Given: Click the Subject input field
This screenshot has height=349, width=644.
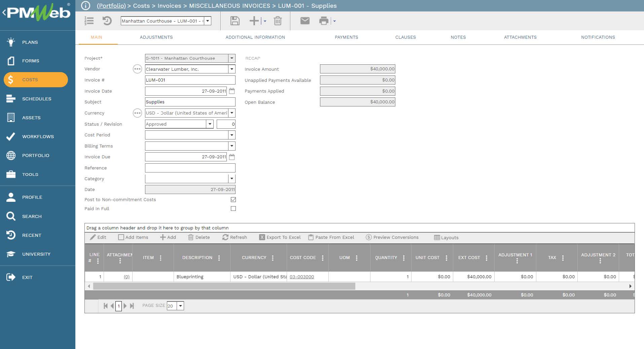Looking at the screenshot, I should click(190, 102).
